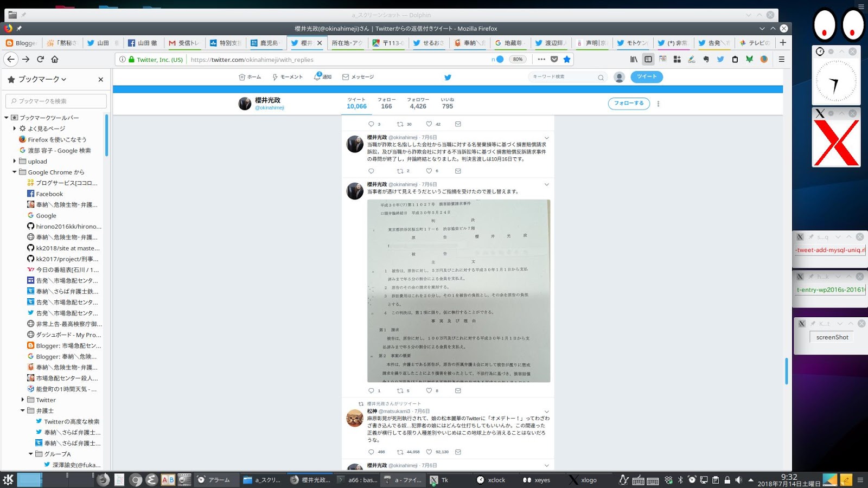
Task: Reload the current Twitter page
Action: pos(40,59)
